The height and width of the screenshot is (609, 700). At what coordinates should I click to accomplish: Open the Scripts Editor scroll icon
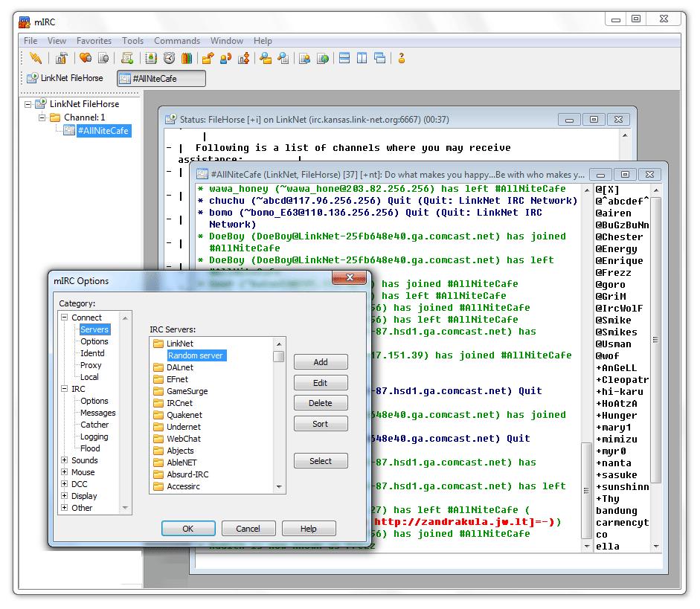[127, 58]
